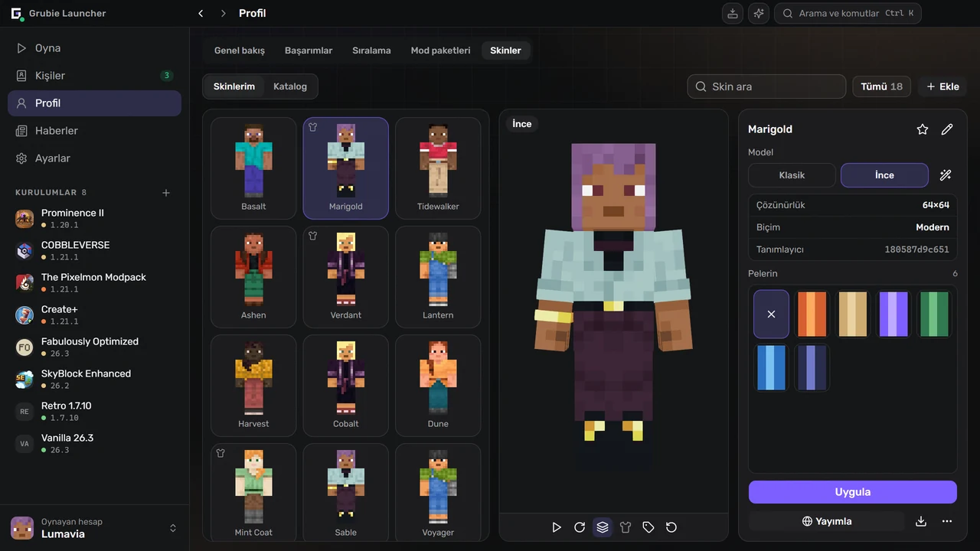Image resolution: width=980 pixels, height=551 pixels.
Task: Apply the skin with Uygula button
Action: tap(853, 492)
